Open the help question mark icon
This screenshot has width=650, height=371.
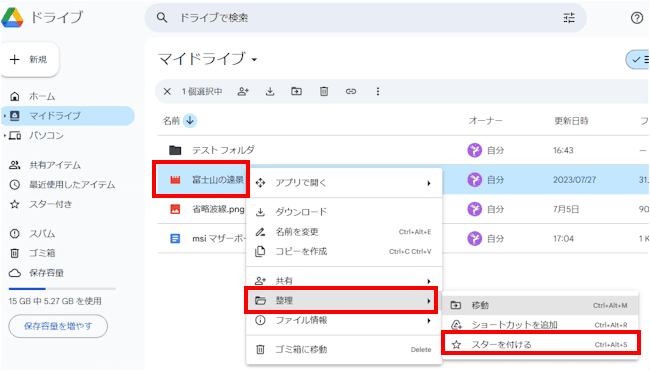[x=637, y=18]
